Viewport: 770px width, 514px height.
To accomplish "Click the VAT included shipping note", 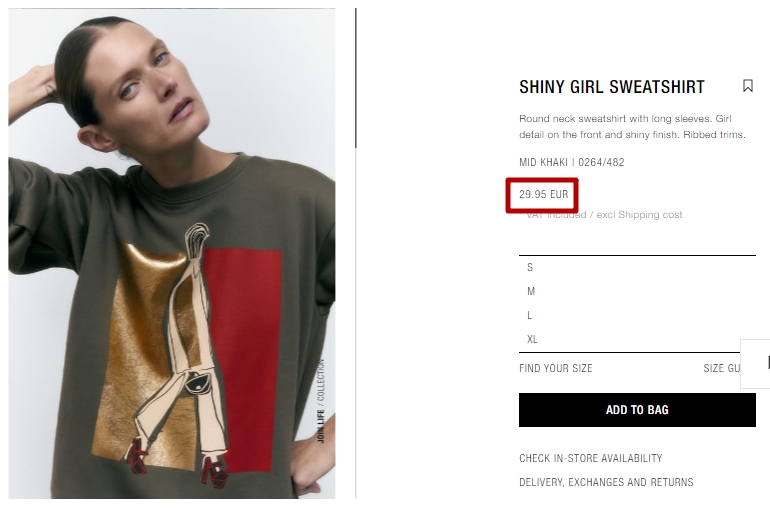I will (604, 215).
